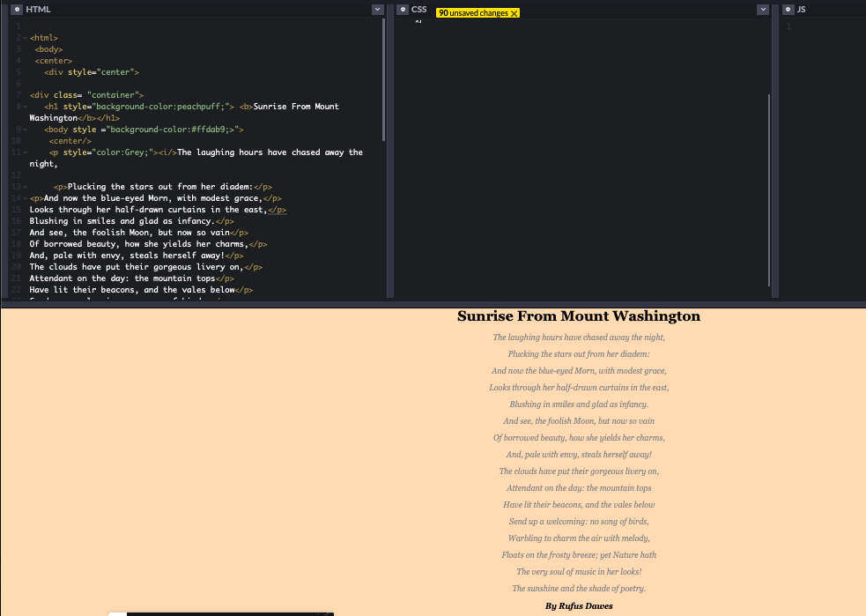This screenshot has width=866, height=616.
Task: Click the HTML editor vertical scrollbar
Action: 384,79
